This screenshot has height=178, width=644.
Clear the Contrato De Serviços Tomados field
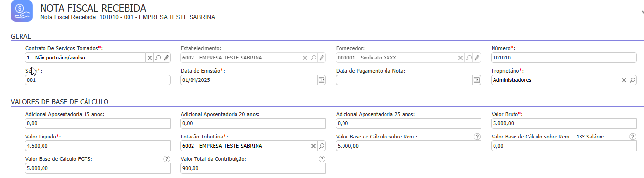click(150, 58)
